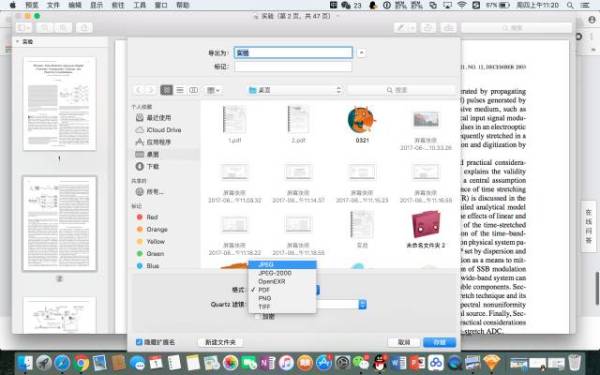Open Microsoft Word from the Dock

[398, 362]
